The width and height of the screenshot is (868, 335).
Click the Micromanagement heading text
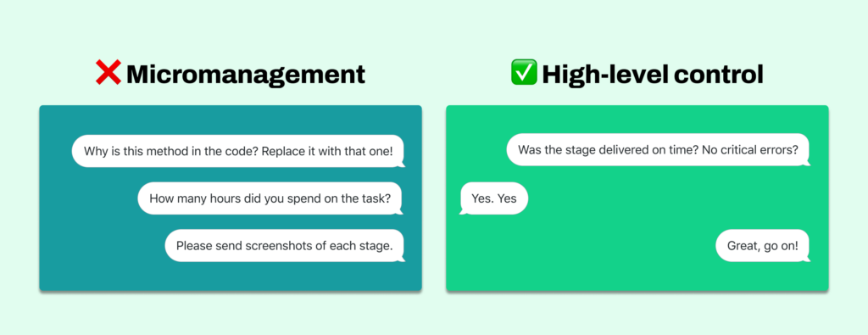(246, 75)
